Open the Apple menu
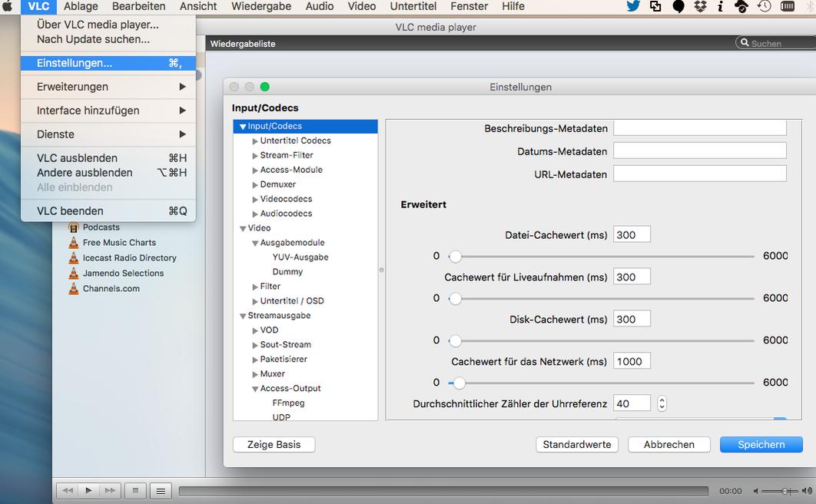The width and height of the screenshot is (816, 504). (x=7, y=6)
